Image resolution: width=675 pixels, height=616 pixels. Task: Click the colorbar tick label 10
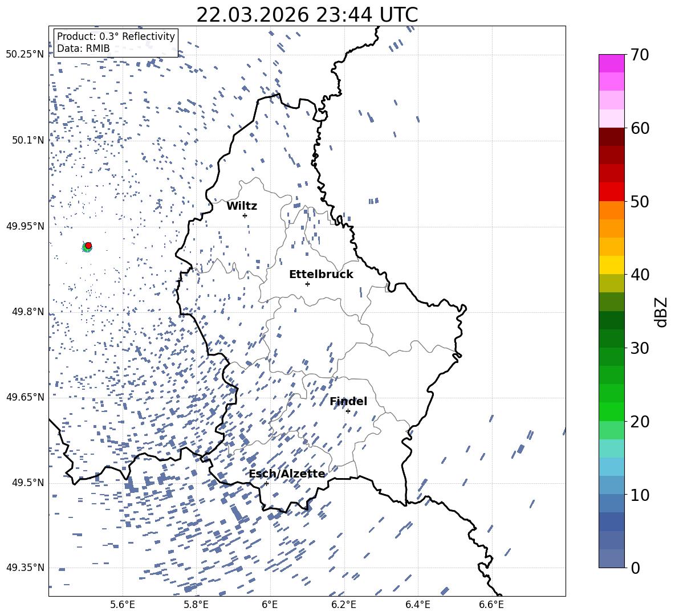pyautogui.click(x=640, y=495)
